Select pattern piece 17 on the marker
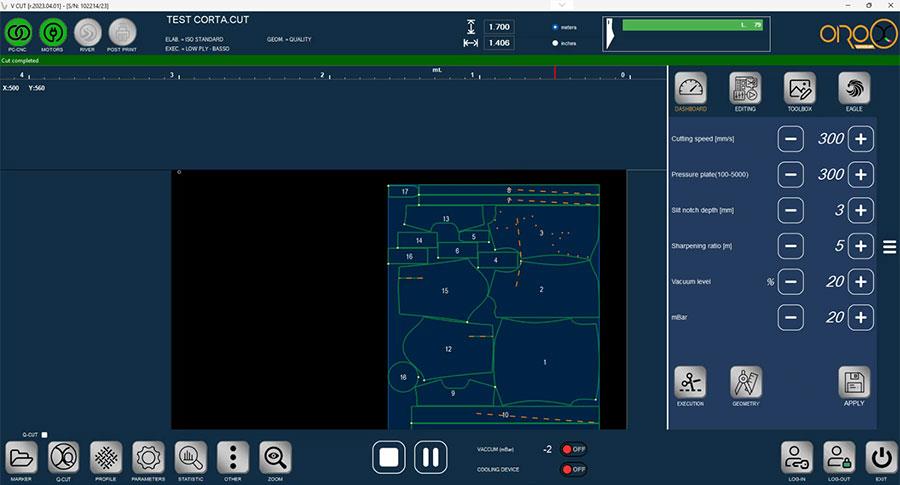 click(404, 192)
